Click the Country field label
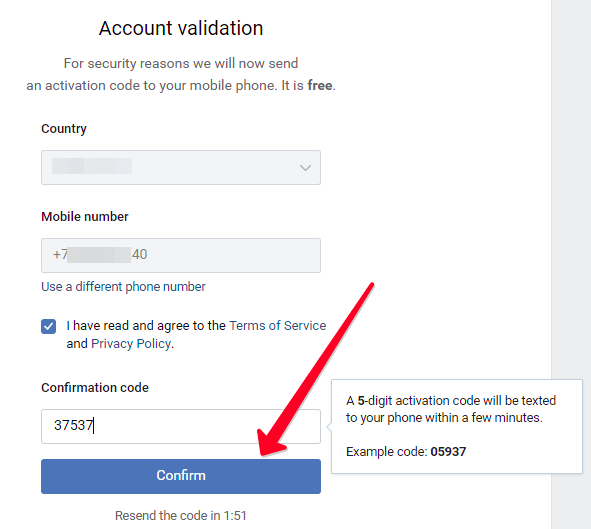 pos(64,128)
